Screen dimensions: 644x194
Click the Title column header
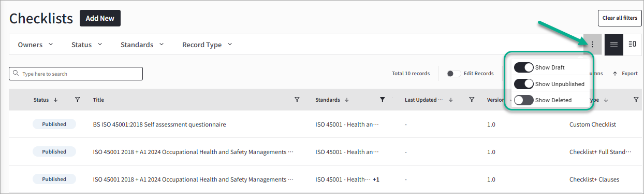tap(98, 100)
